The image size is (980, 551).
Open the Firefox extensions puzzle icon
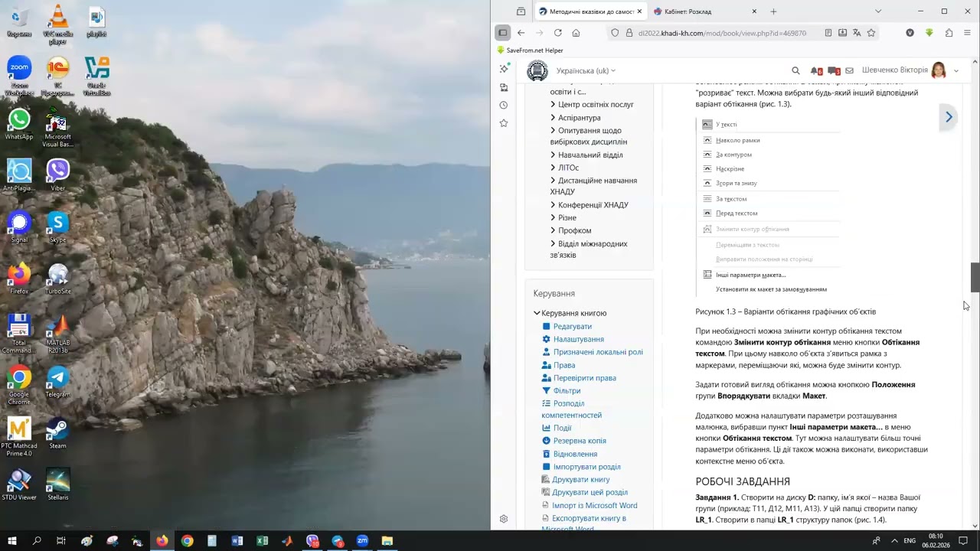click(x=949, y=33)
